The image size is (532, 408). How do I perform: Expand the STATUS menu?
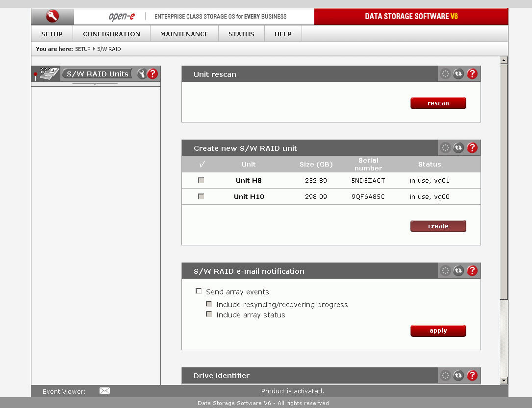(241, 34)
